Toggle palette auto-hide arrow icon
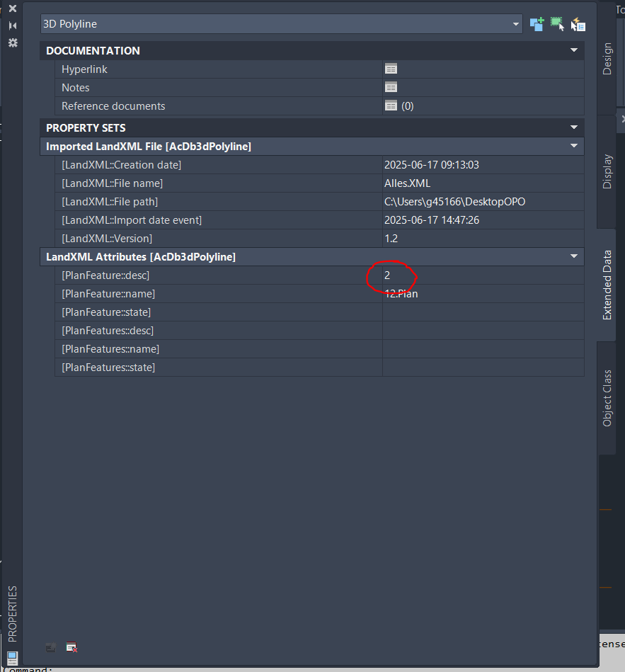 [13, 25]
